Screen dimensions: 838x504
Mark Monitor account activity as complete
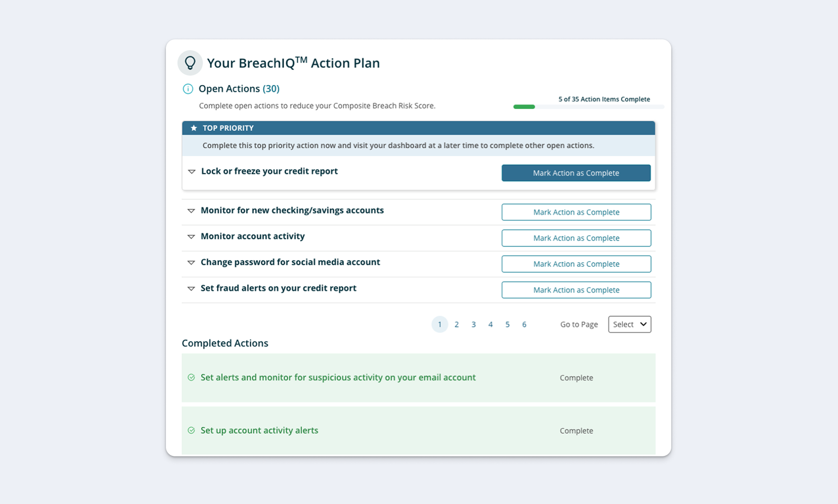point(576,238)
